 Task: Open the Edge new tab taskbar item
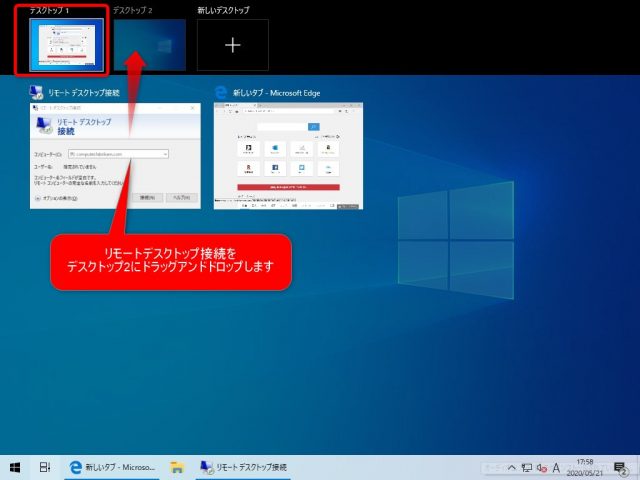pos(112,467)
